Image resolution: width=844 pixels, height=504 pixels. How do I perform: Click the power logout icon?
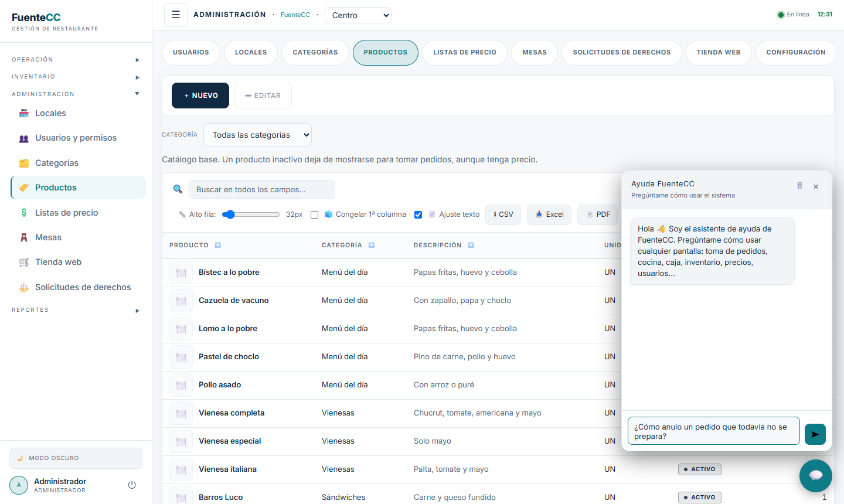[132, 485]
